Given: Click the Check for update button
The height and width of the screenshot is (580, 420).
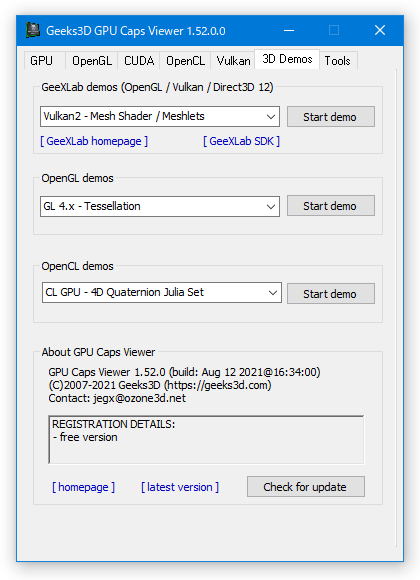Looking at the screenshot, I should (x=306, y=487).
